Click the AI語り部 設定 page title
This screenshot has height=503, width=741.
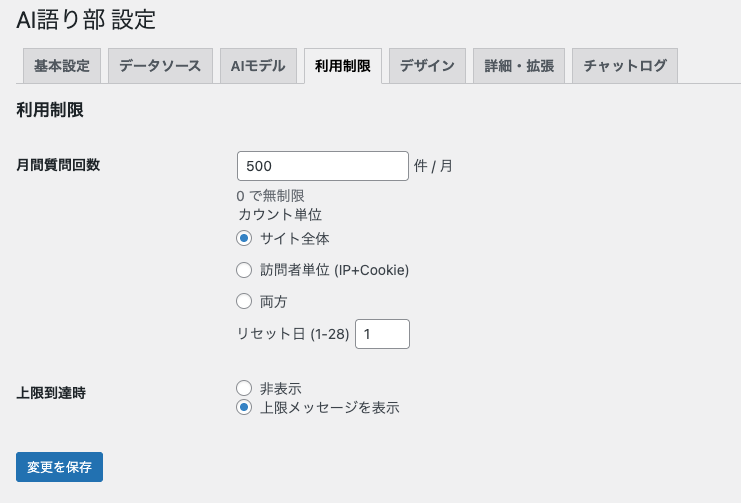86,18
